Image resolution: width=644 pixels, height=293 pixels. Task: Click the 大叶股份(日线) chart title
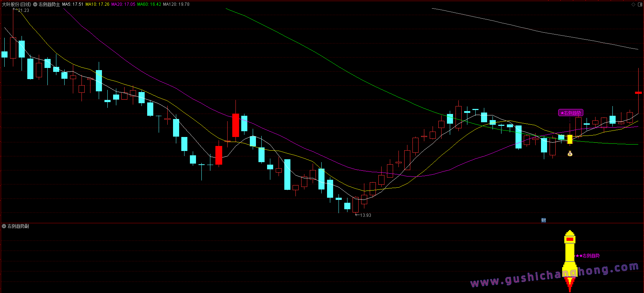(17, 4)
